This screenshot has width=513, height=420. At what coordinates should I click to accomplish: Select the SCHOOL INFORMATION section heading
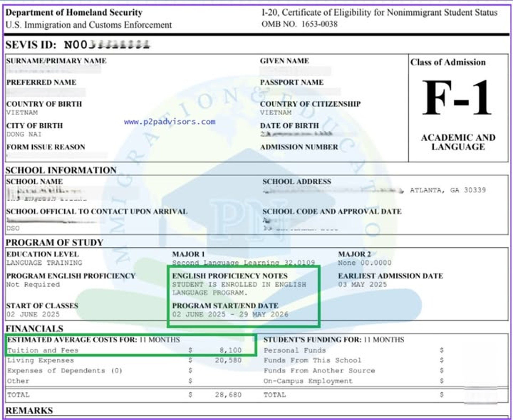61,170
